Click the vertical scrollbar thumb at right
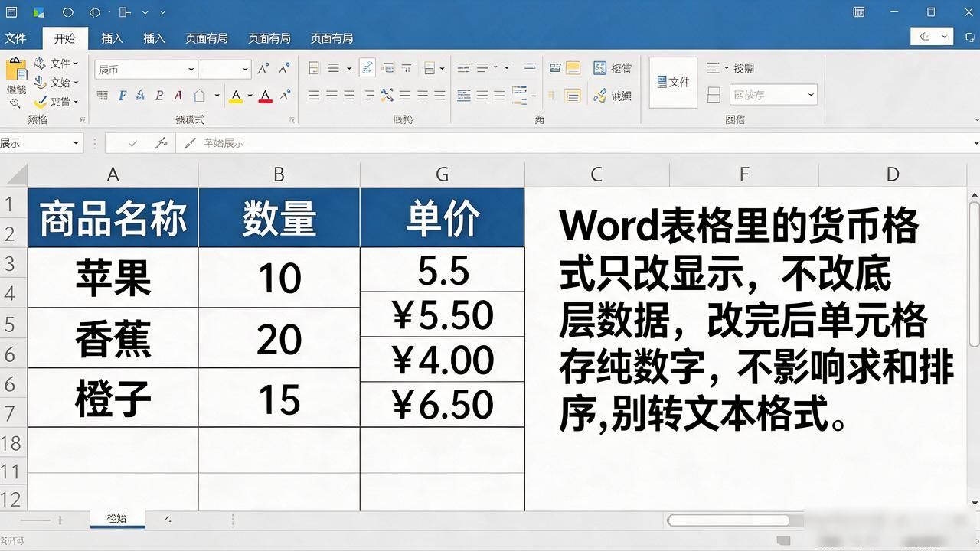This screenshot has width=980, height=551. [974, 274]
